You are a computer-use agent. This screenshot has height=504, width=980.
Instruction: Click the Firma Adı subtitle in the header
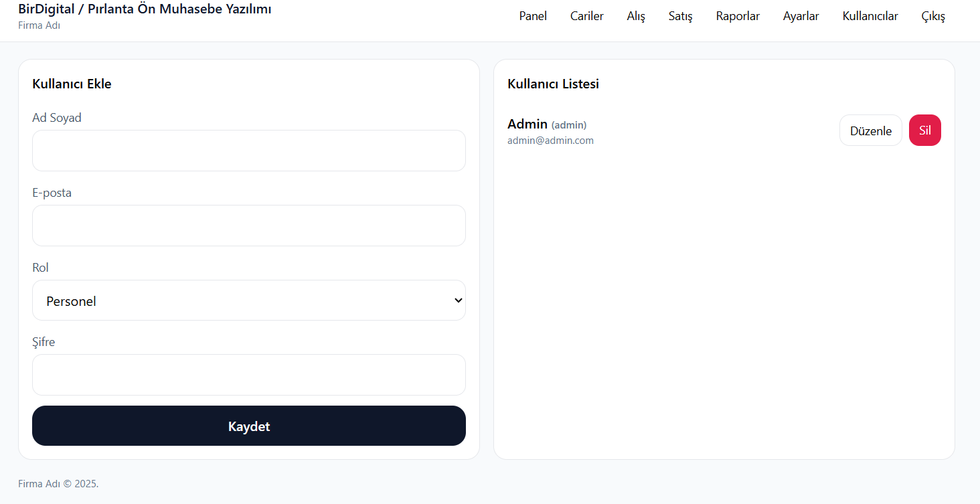tap(39, 25)
